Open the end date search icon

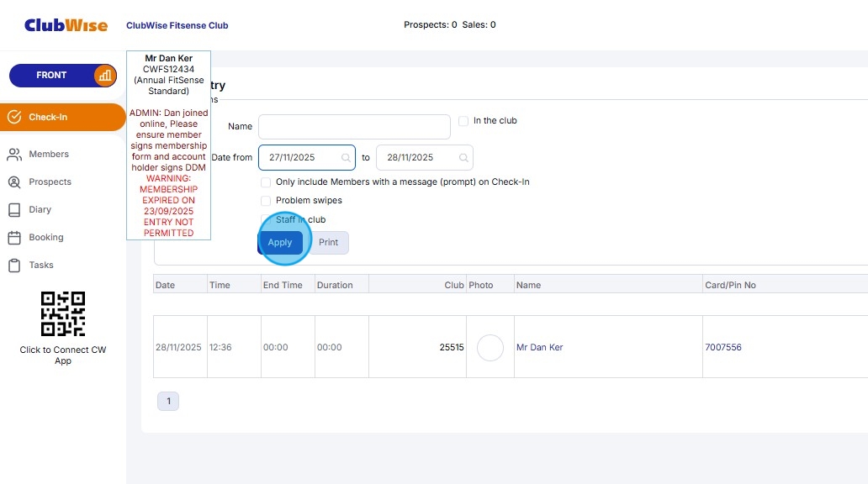pyautogui.click(x=464, y=158)
